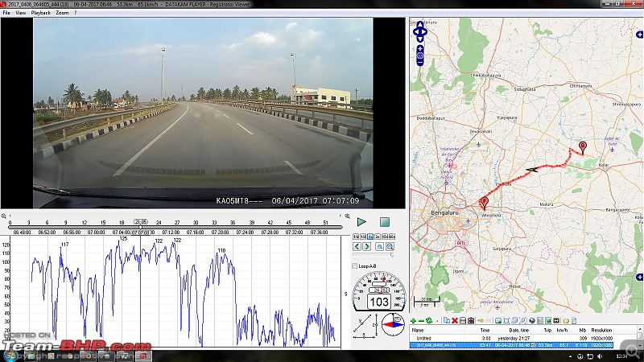Add file with green plus icon
644x362 pixels.
click(x=413, y=320)
